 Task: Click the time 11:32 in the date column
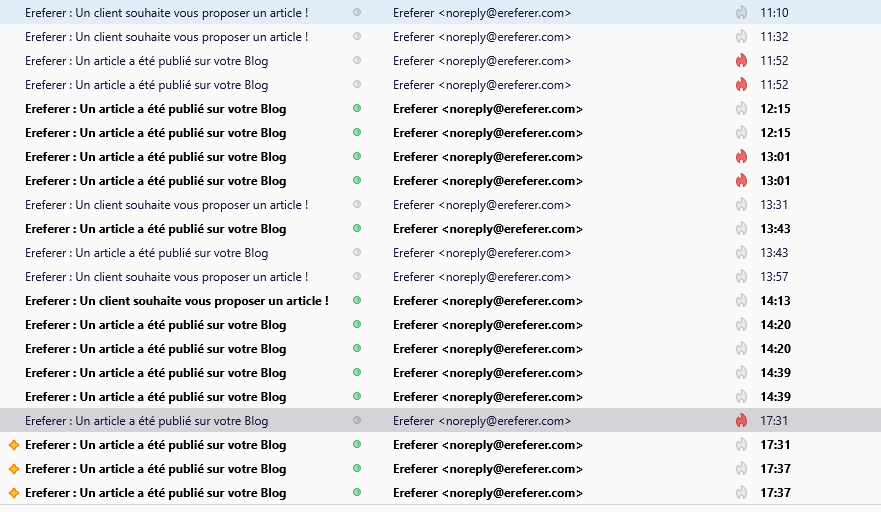(774, 37)
